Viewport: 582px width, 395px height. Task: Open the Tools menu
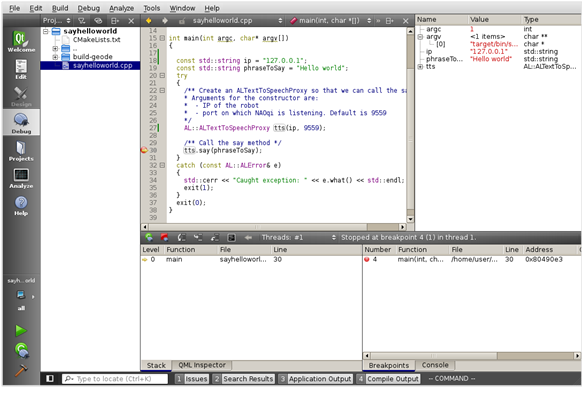152,8
